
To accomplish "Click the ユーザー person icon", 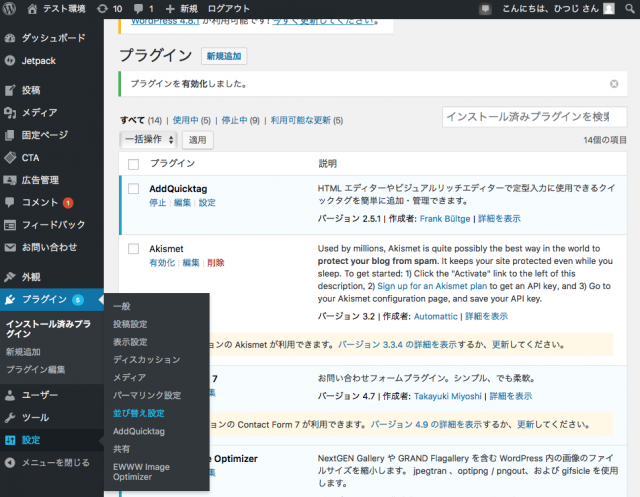I will pos(10,395).
